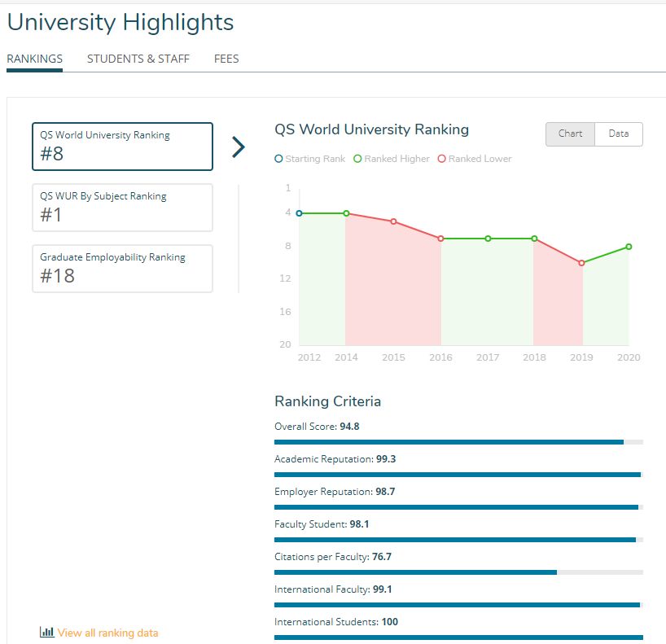The height and width of the screenshot is (644, 666).
Task: Toggle the Ranked Lower legend item
Action: [x=475, y=159]
